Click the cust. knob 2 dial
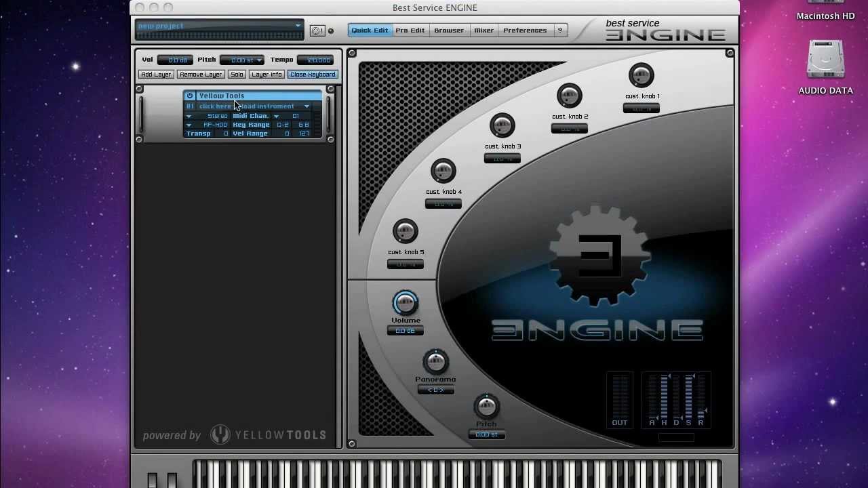Screen dimensions: 868x488 coord(570,96)
